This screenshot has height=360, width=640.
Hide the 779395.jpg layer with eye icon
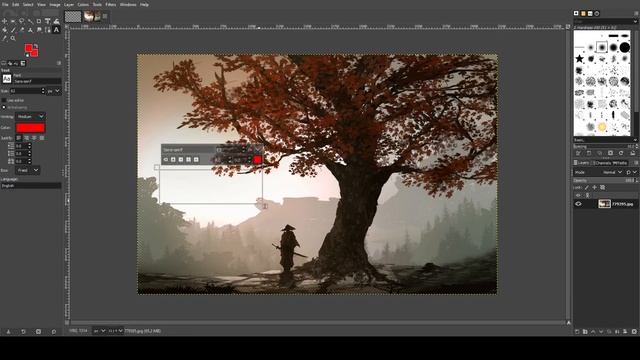click(x=578, y=204)
